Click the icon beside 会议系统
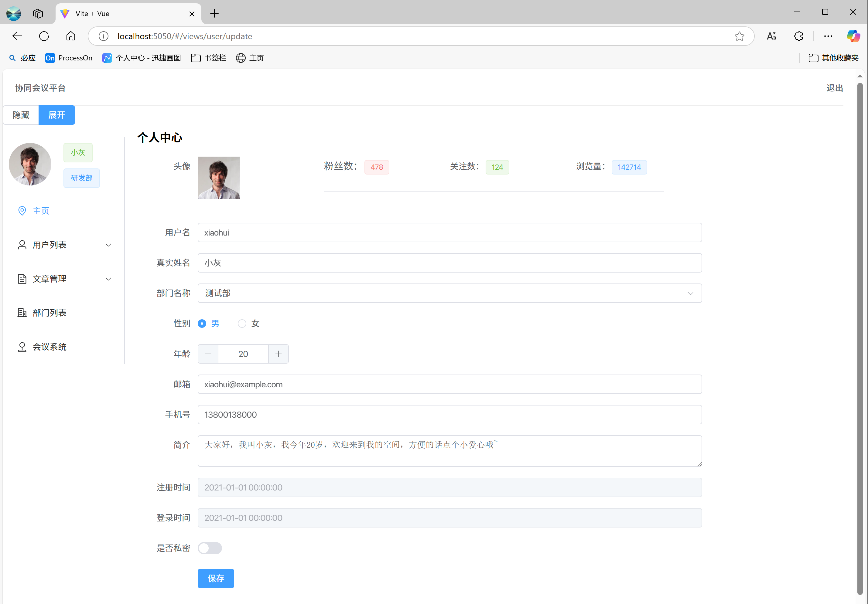868x604 pixels. [22, 347]
